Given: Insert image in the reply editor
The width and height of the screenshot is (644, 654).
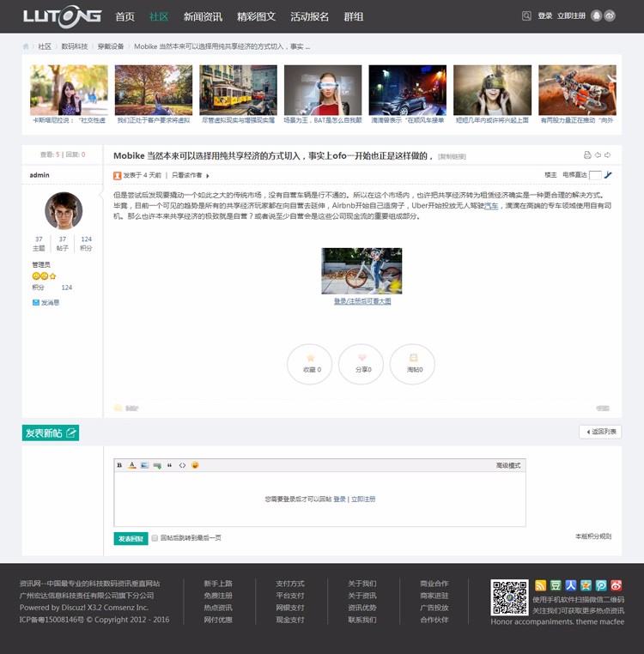Looking at the screenshot, I should click(x=144, y=465).
